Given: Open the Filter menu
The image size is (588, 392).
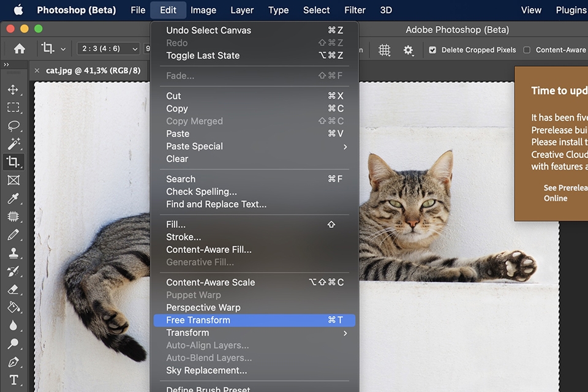Looking at the screenshot, I should 355,10.
